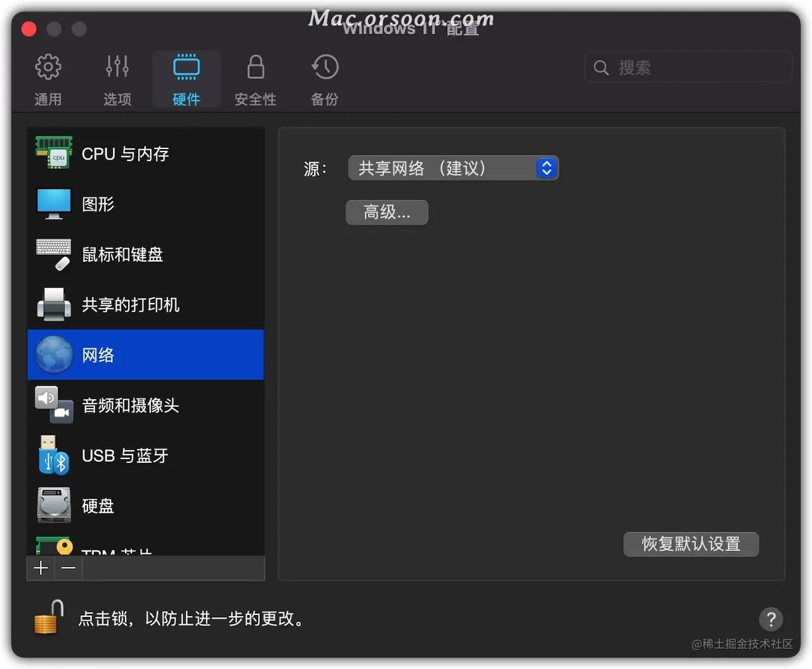Focus the 搜索 search field

tap(688, 67)
